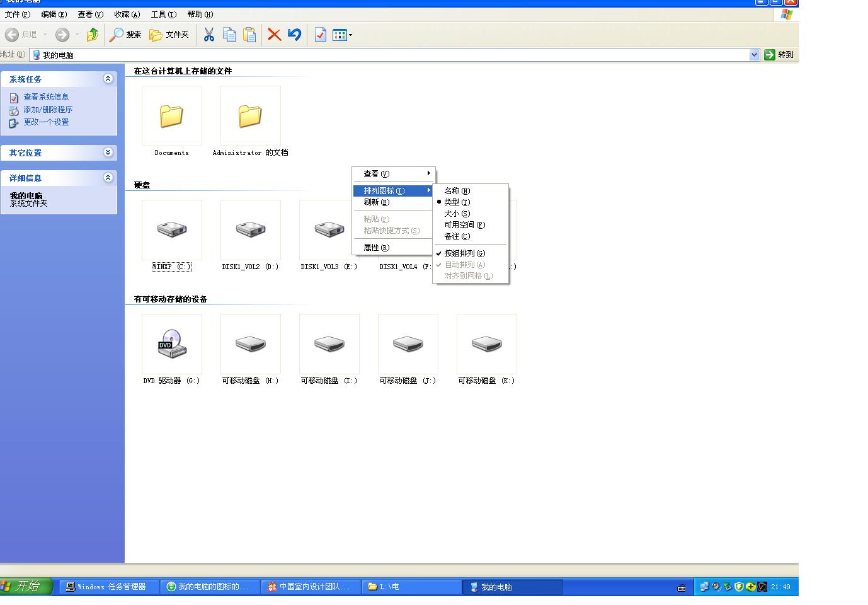This screenshot has width=868, height=605.
Task: Click the keyboard language bar icon
Action: coord(682,587)
